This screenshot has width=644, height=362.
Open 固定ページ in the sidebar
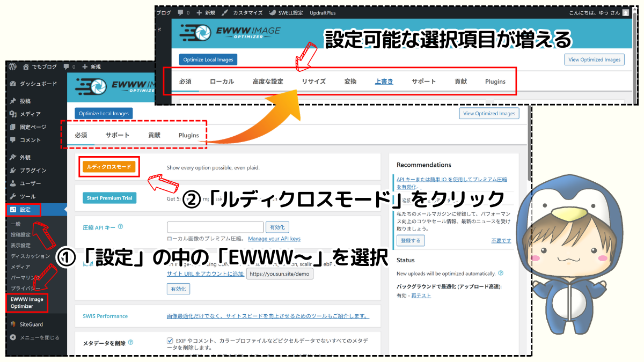click(27, 127)
